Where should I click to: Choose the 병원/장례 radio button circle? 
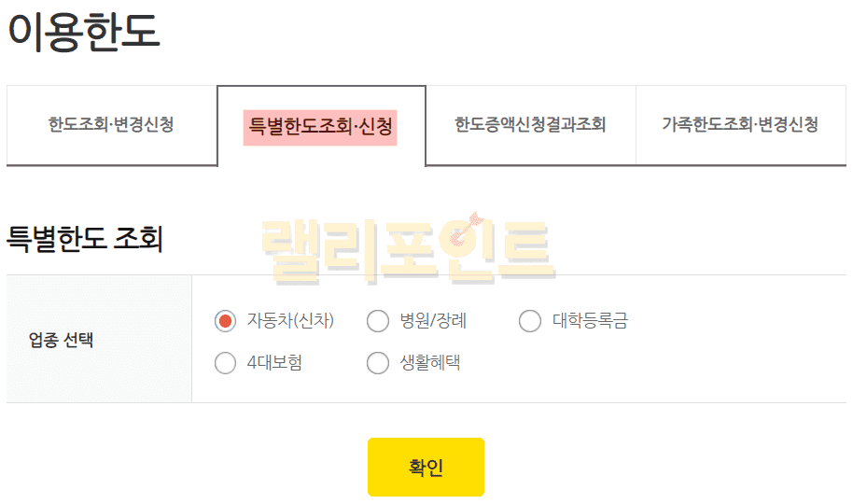point(378,321)
